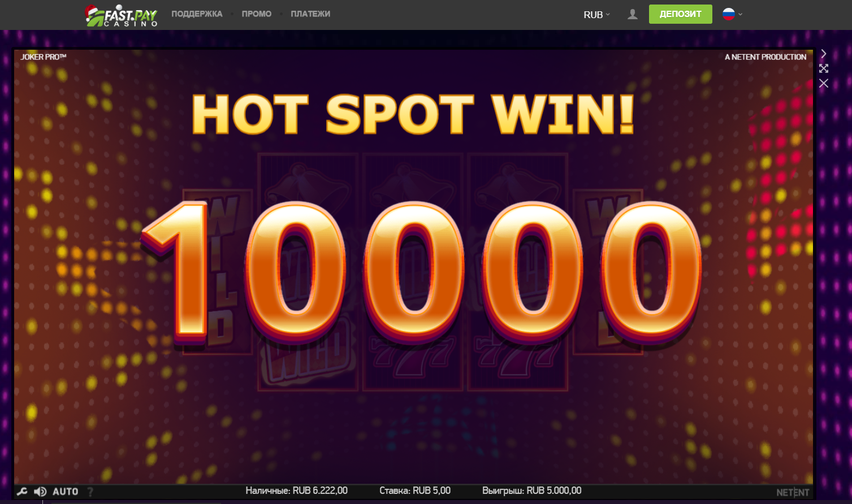Screen dimensions: 852x504
Task: Click the green ДЕПОЗИТ button
Action: [680, 14]
